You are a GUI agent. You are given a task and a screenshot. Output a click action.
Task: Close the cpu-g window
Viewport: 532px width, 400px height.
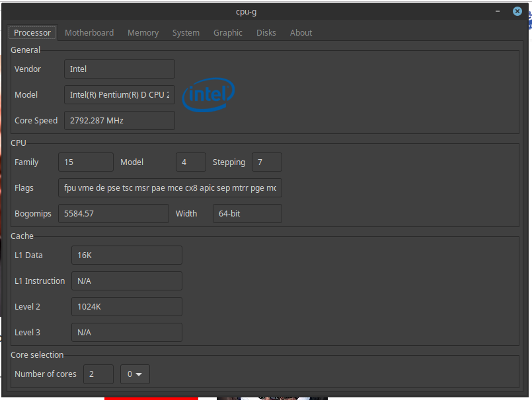[517, 11]
